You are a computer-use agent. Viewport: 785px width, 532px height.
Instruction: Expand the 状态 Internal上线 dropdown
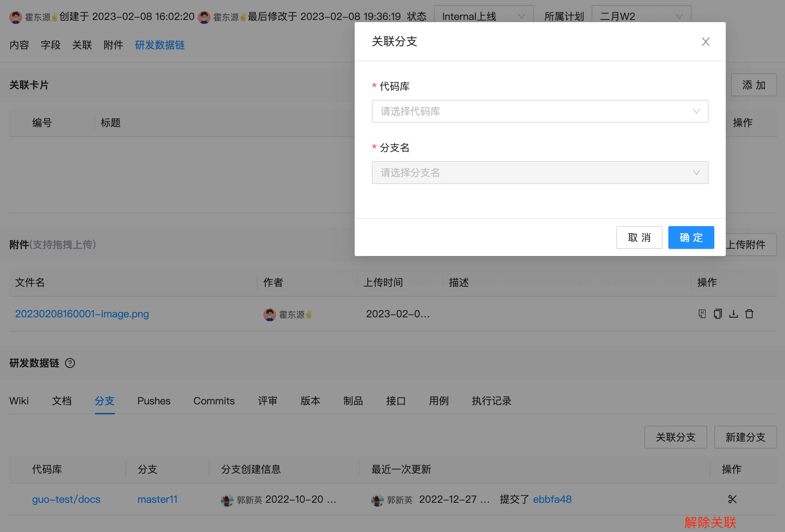483,16
